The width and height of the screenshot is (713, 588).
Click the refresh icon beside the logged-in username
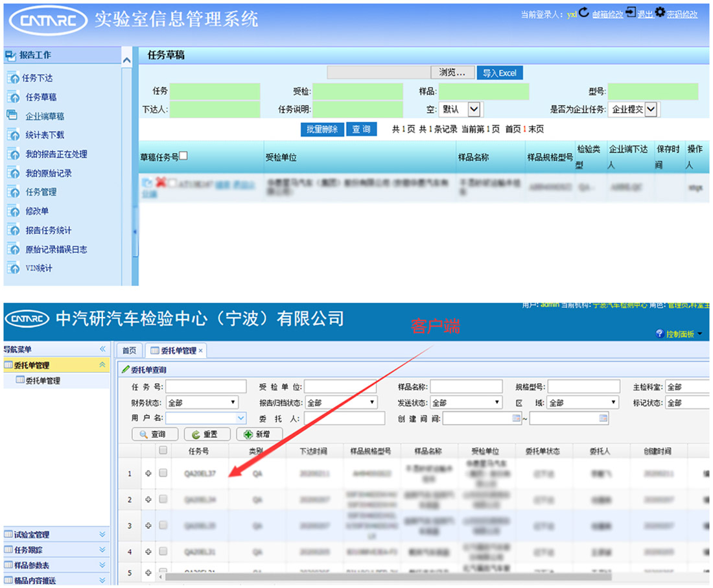583,13
